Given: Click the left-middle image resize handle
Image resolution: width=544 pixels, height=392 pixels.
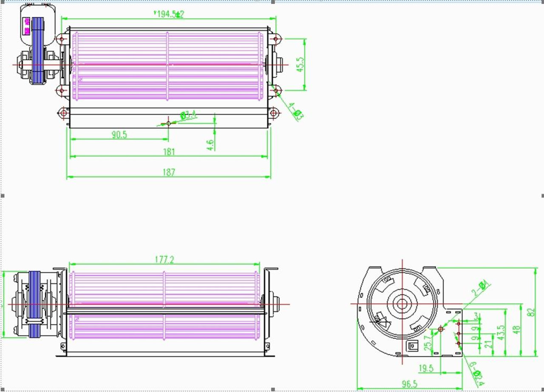Looking at the screenshot, I should coord(3,196).
